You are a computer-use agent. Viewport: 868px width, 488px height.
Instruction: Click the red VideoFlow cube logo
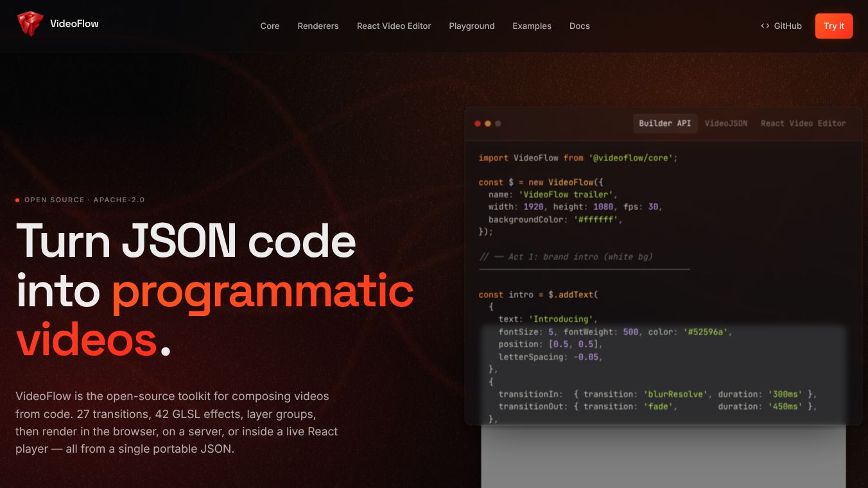[30, 24]
